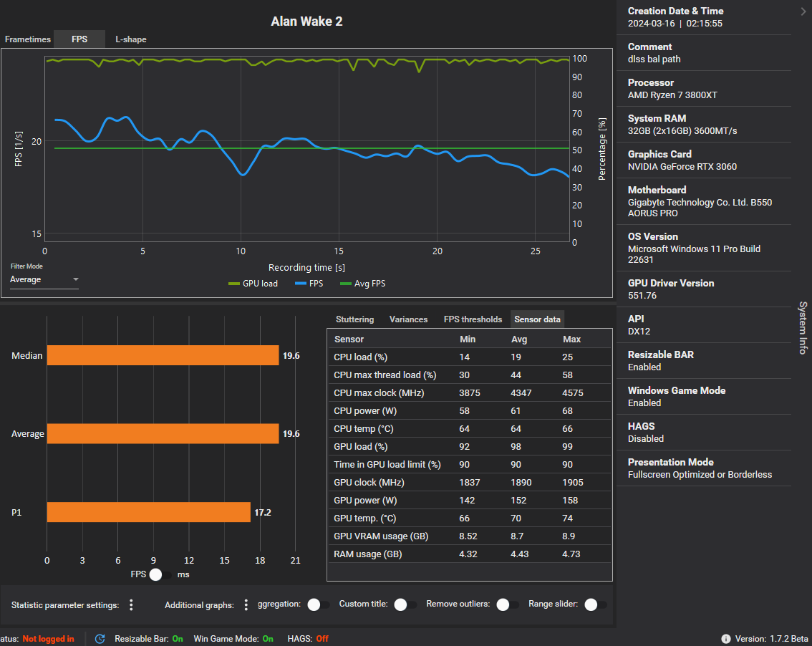Select the GPU VRAM usage (GB) row

point(470,536)
